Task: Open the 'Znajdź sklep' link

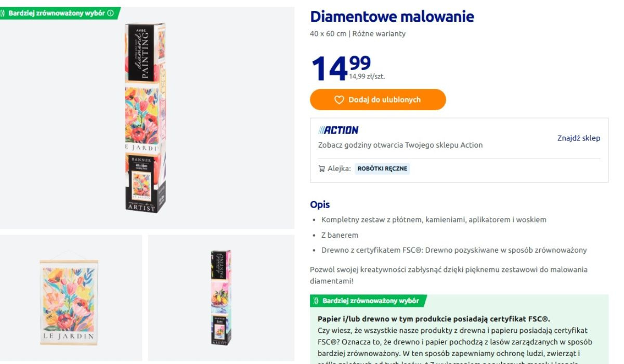Action: click(578, 138)
